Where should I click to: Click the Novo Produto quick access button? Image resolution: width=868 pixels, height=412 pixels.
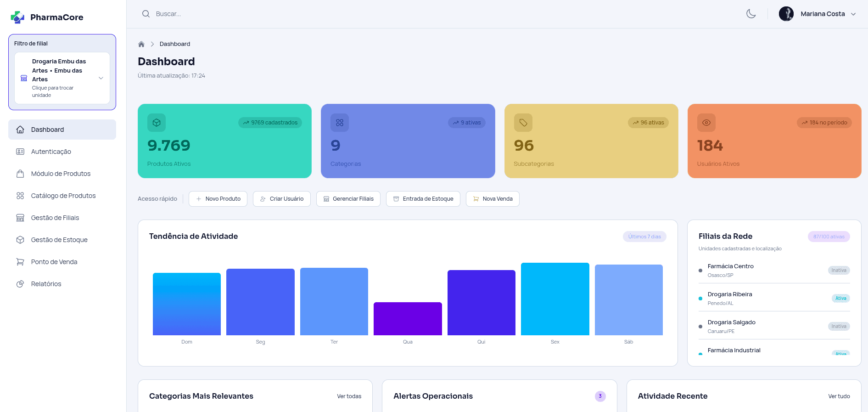coord(218,199)
